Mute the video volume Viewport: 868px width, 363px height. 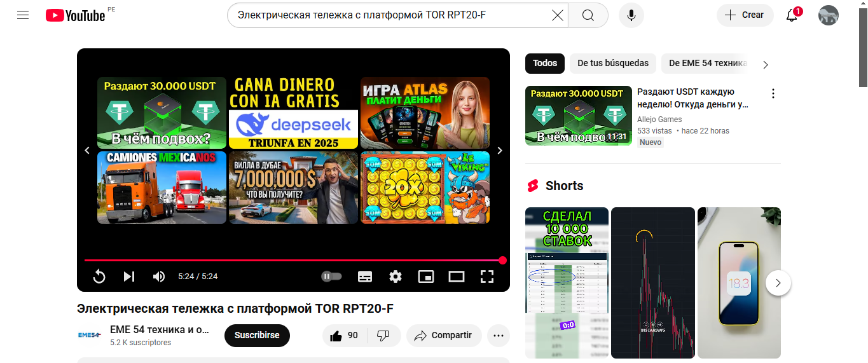point(159,276)
